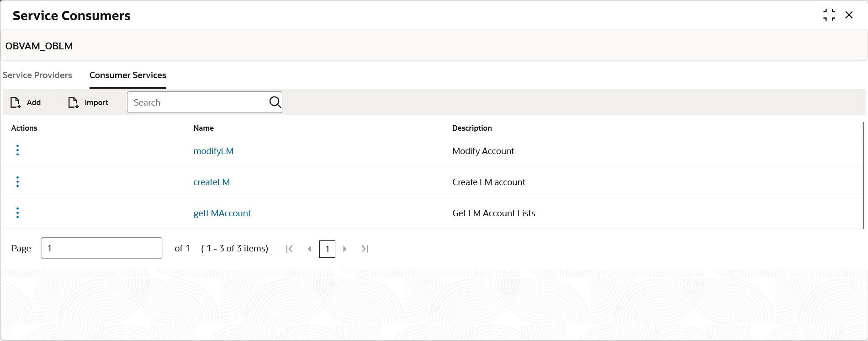Go to next page of results
Screen dimensions: 868x341
(345, 249)
